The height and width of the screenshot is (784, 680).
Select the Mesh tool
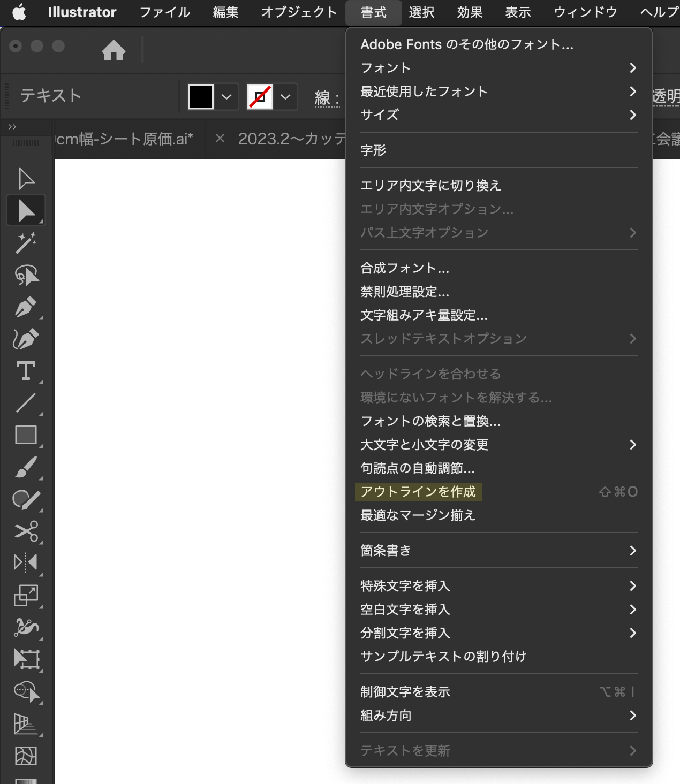pos(26,756)
